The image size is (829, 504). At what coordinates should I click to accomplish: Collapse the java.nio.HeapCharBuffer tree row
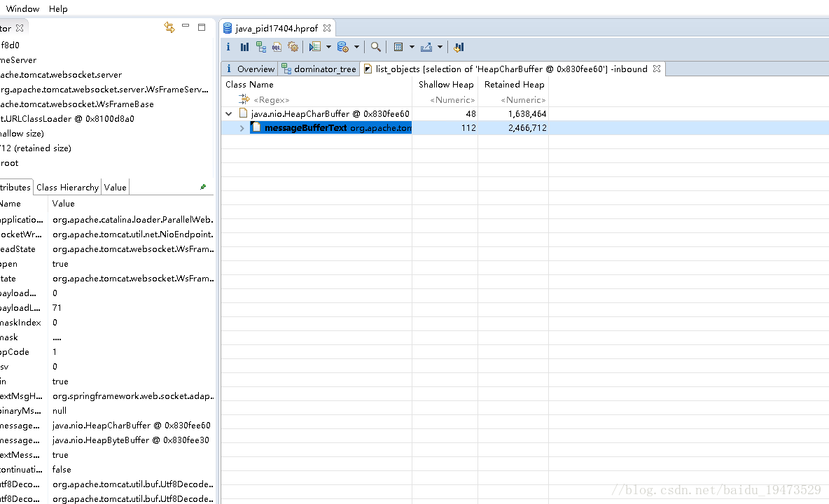point(229,113)
